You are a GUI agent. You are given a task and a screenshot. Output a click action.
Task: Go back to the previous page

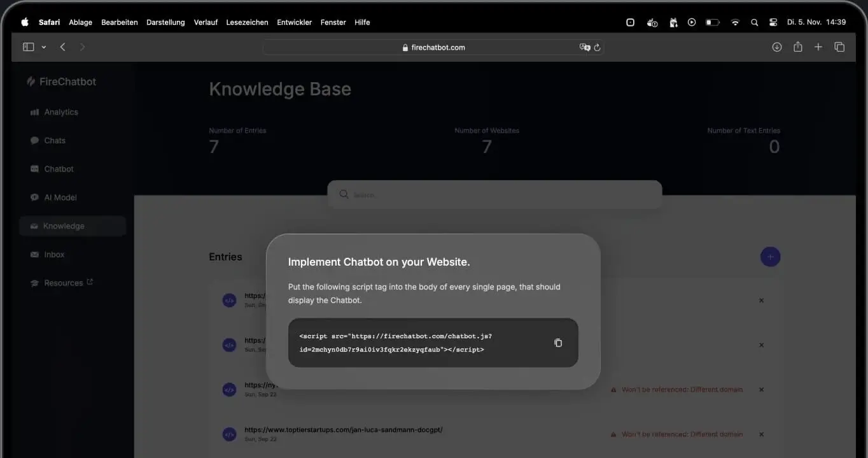point(62,47)
